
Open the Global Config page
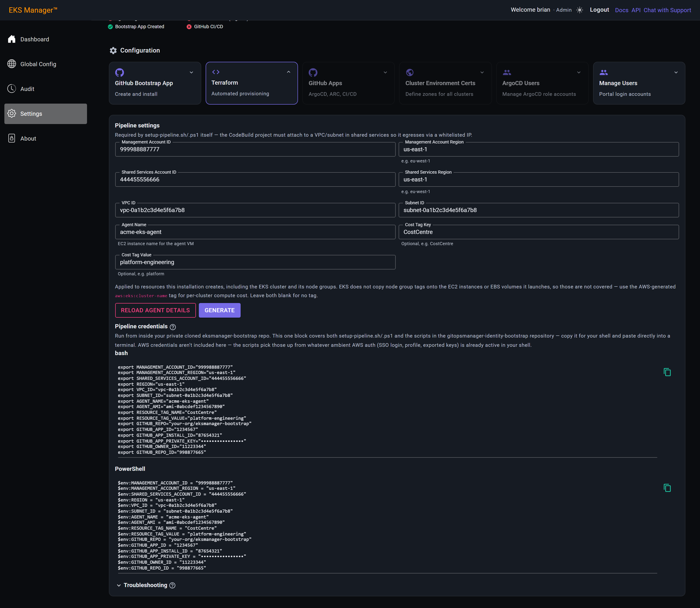(x=45, y=64)
